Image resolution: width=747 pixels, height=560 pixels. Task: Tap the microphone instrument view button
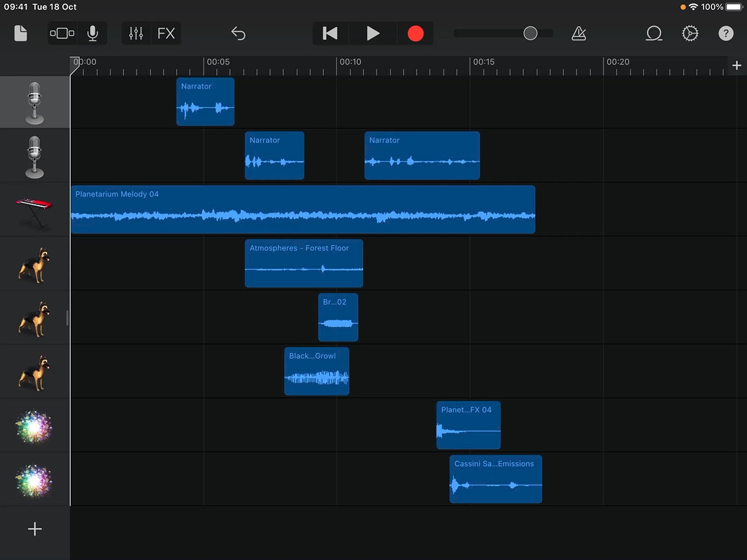93,33
